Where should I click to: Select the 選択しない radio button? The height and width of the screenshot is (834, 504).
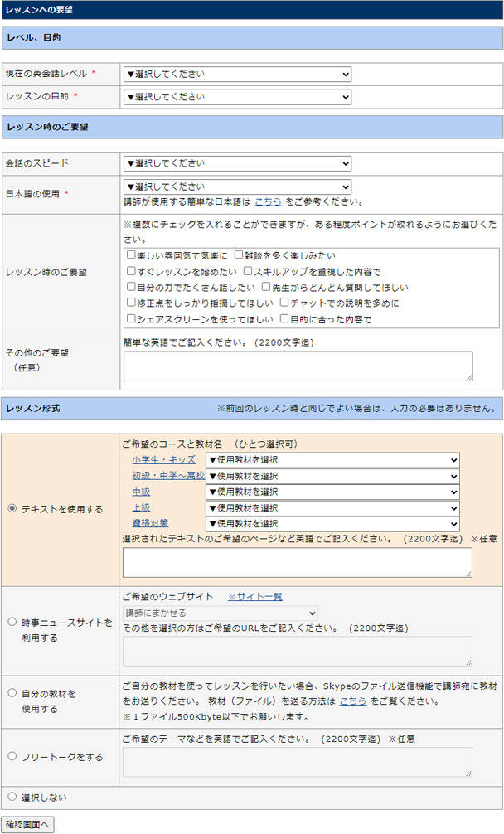click(12, 797)
